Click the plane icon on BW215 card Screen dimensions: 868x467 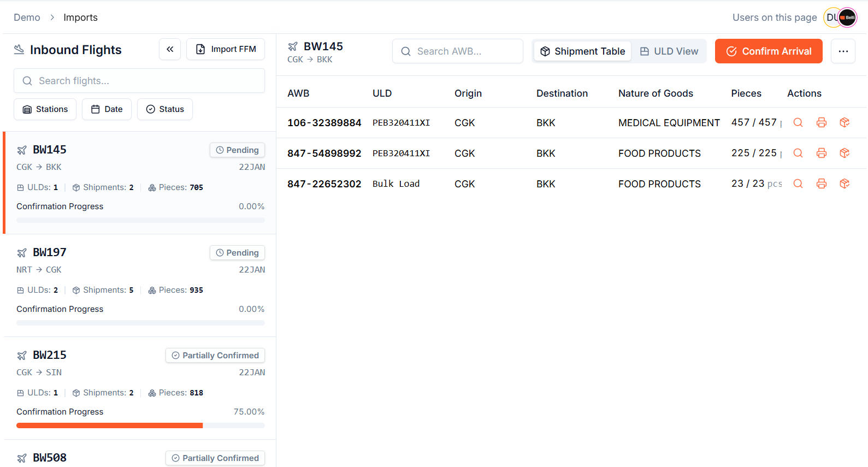click(22, 356)
